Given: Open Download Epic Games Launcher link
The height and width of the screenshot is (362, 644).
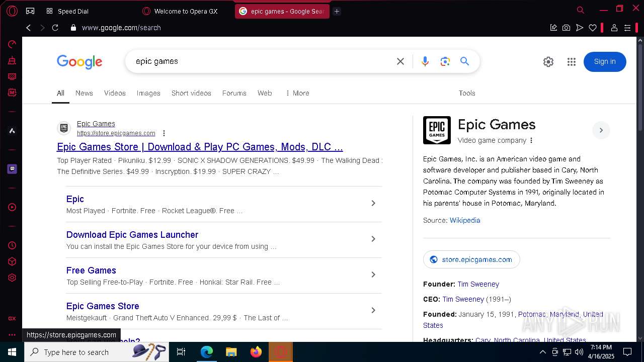Looking at the screenshot, I should [132, 235].
